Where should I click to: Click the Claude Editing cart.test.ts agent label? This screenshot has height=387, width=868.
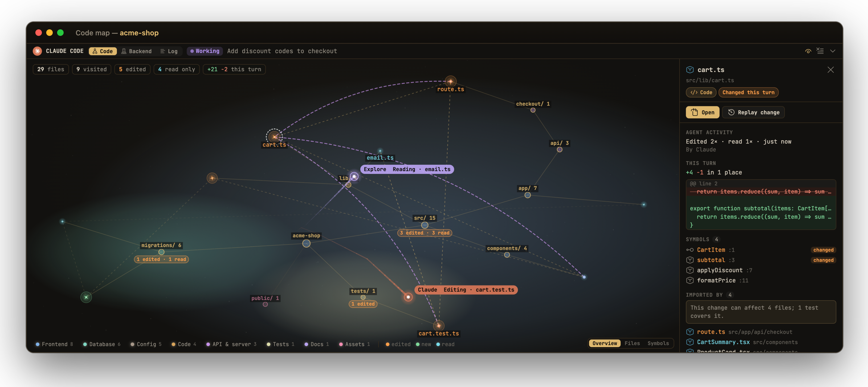(x=466, y=290)
